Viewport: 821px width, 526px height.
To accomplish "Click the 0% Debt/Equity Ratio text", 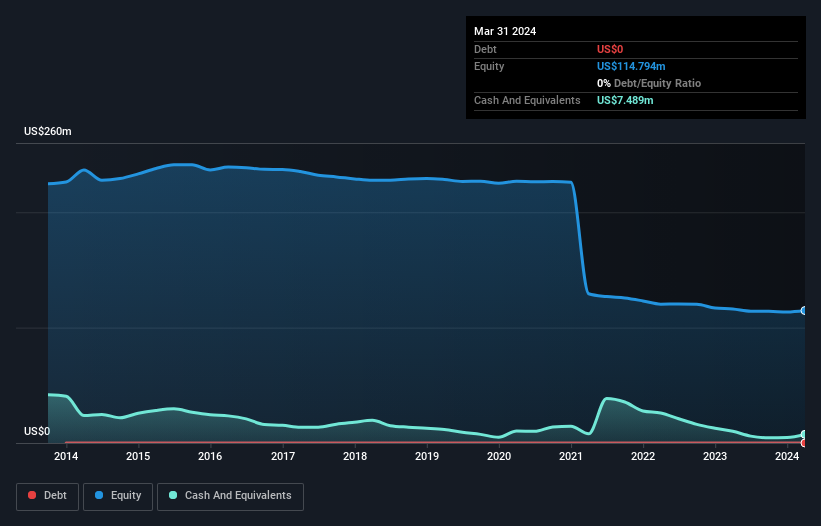I will pos(649,83).
